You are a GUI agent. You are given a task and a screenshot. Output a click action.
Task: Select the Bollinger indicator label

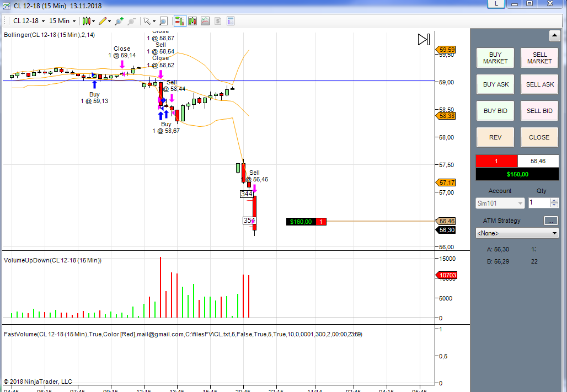pyautogui.click(x=49, y=35)
